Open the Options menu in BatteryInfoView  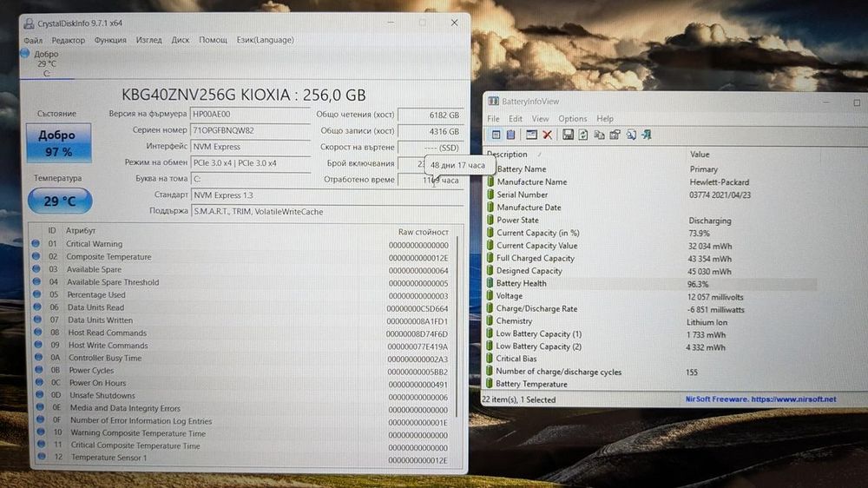(x=572, y=119)
